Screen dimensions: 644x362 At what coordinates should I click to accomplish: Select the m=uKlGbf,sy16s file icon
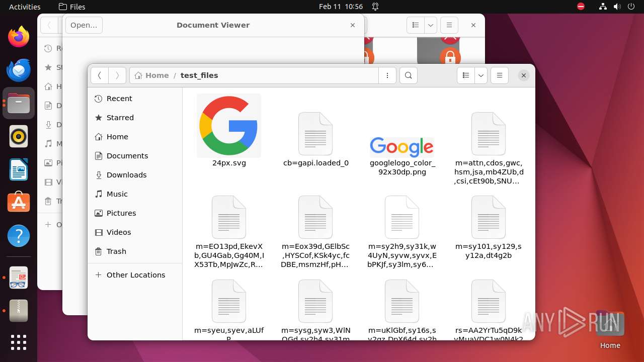click(x=402, y=301)
